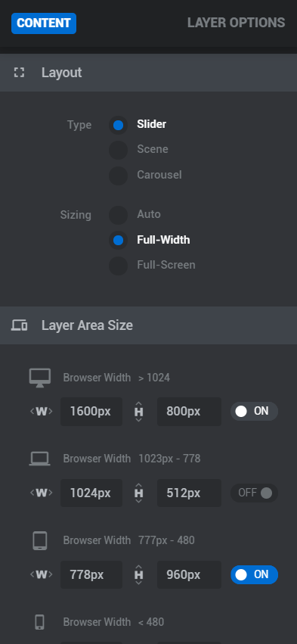The width and height of the screenshot is (297, 644).
Task: Toggle the desktop size ON switch
Action: coord(255,411)
